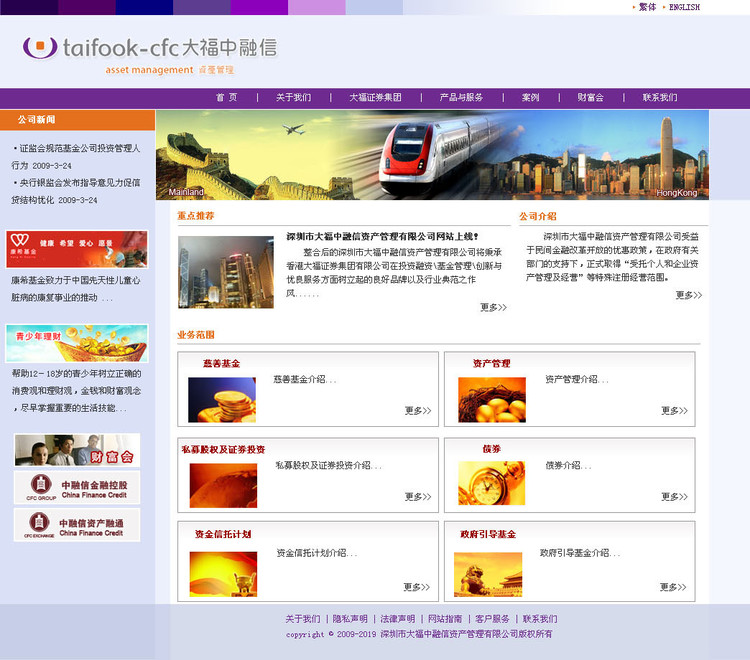
Task: Open news 证监会规范基金公司投资管理人行为
Action: click(x=76, y=157)
